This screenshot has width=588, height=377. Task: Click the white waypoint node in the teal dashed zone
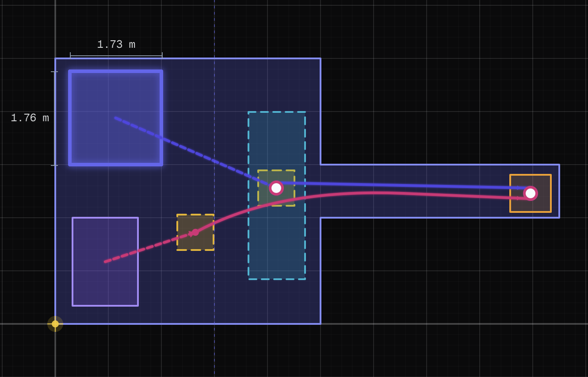(x=276, y=188)
